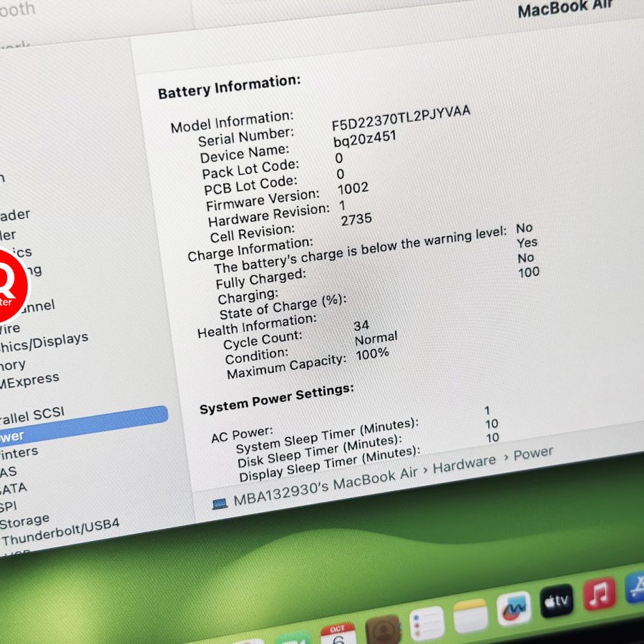Click the serial number F5D22370TL2PJYVAA

[x=401, y=117]
